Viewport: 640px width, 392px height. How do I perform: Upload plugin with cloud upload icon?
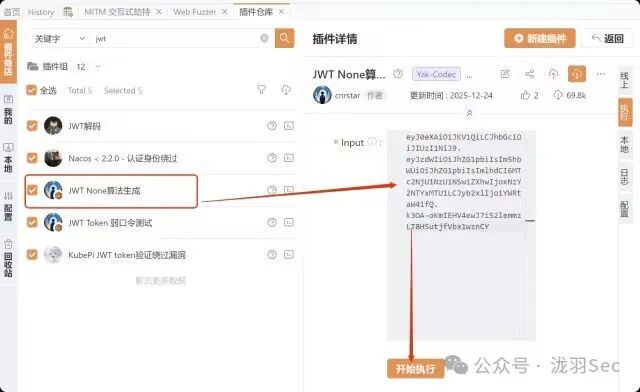(553, 74)
